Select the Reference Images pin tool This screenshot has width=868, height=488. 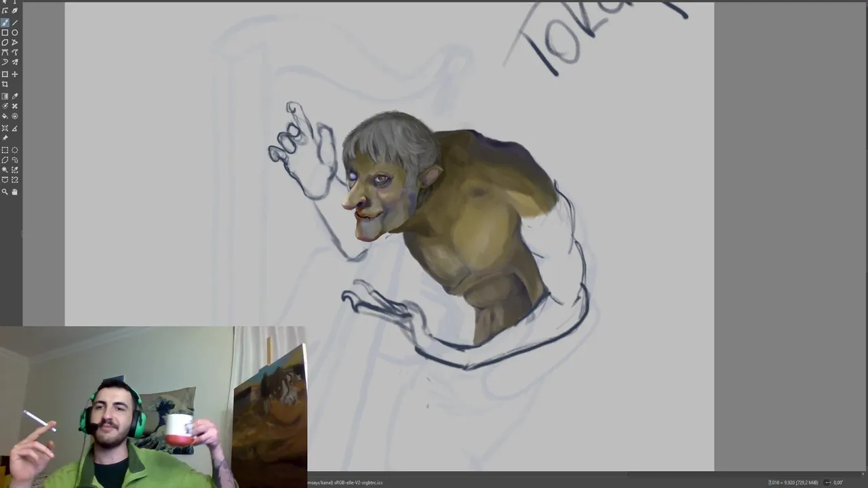point(5,138)
